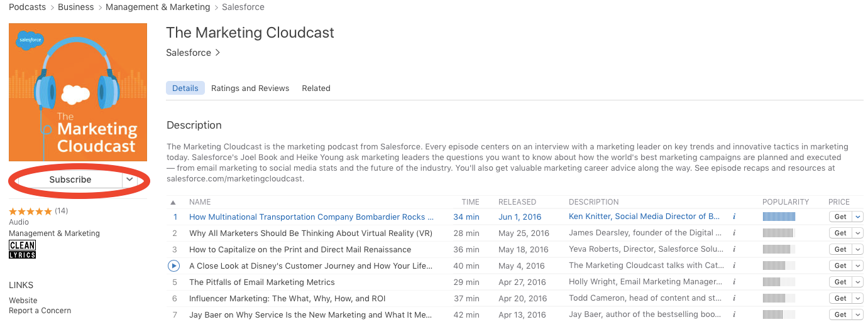Image resolution: width=868 pixels, height=322 pixels.
Task: Open Management & Marketing breadcrumb
Action: tap(158, 7)
